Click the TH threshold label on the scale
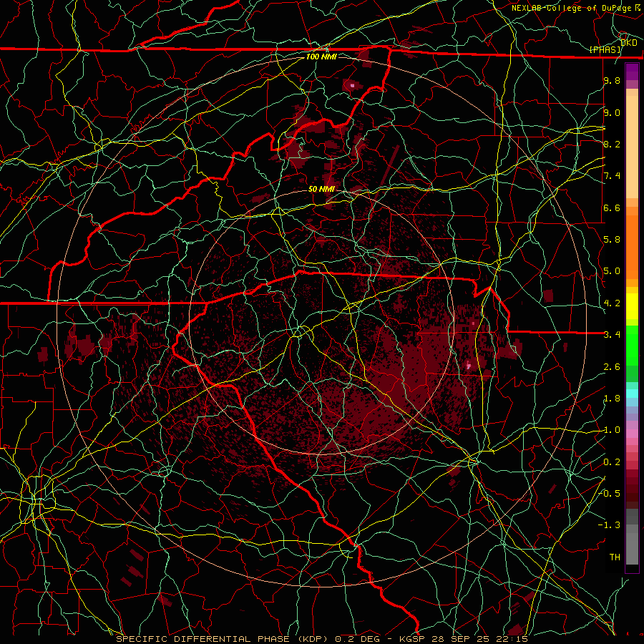Image resolution: width=644 pixels, height=644 pixels. coord(615,557)
